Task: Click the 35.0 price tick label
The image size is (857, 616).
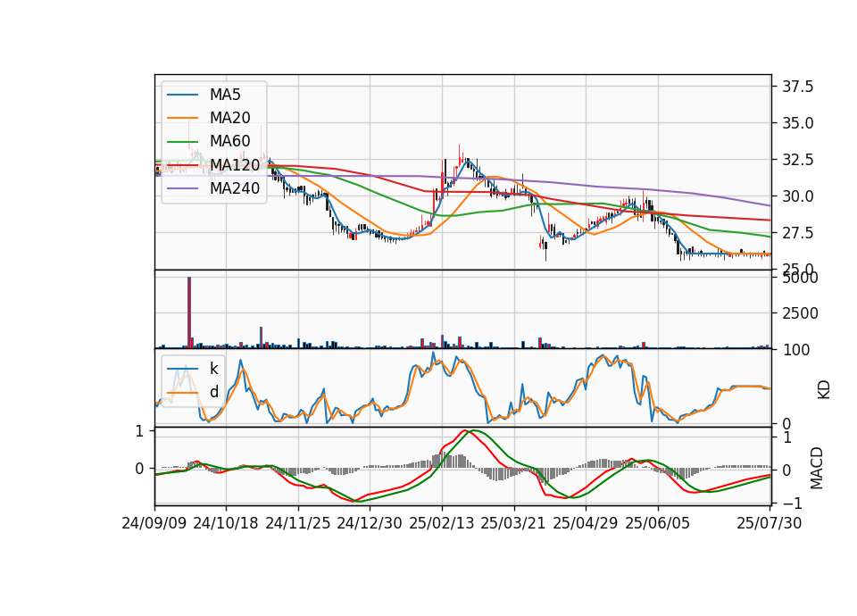Action: [797, 123]
